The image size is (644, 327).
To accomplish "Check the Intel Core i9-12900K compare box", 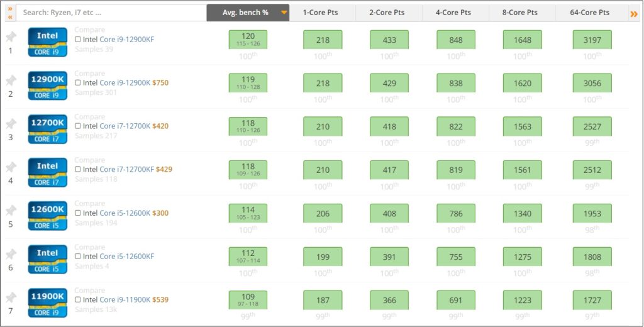I will 78,83.
